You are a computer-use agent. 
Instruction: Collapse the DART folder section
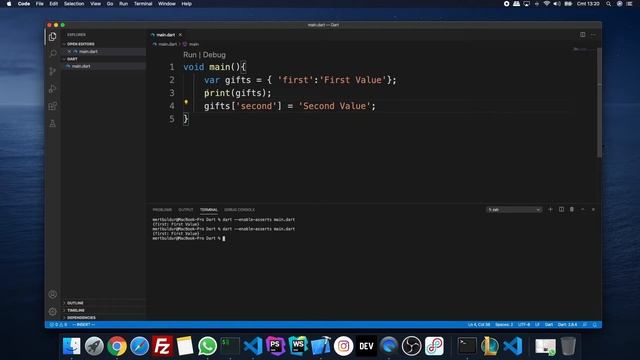point(72,59)
